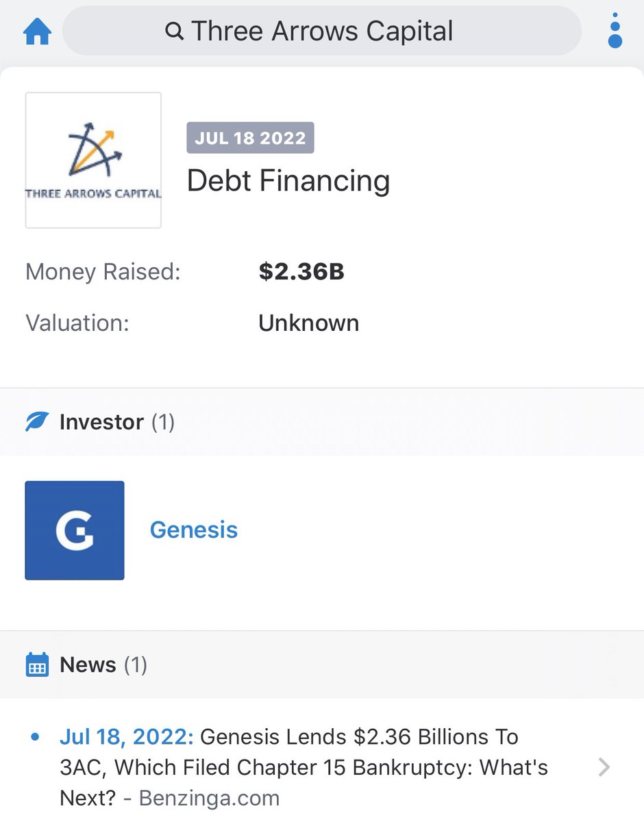The width and height of the screenshot is (644, 822).
Task: Tap the home icon
Action: [x=38, y=32]
